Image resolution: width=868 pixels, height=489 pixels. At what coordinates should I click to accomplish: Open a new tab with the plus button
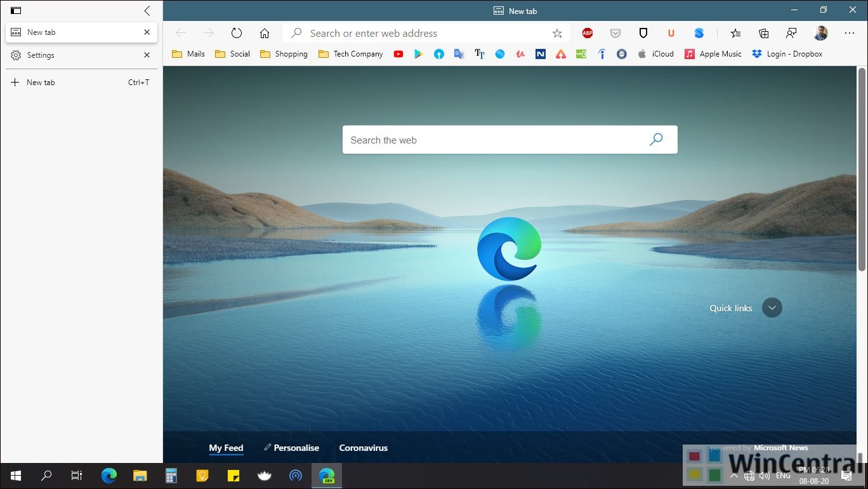click(15, 83)
